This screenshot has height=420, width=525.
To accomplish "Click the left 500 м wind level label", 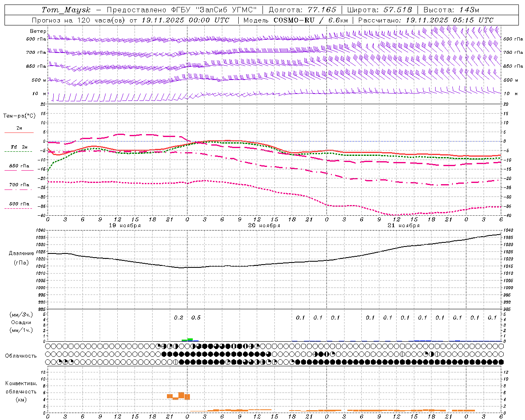I will 39,80.
